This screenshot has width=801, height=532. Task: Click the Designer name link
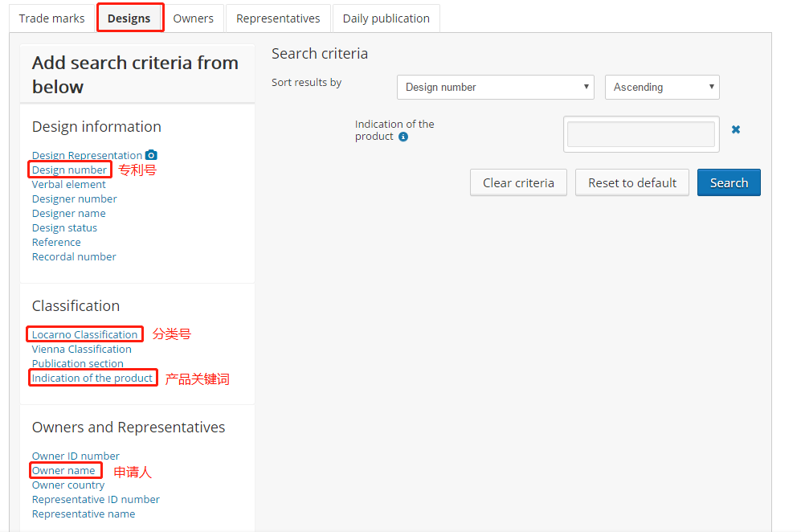pyautogui.click(x=68, y=214)
